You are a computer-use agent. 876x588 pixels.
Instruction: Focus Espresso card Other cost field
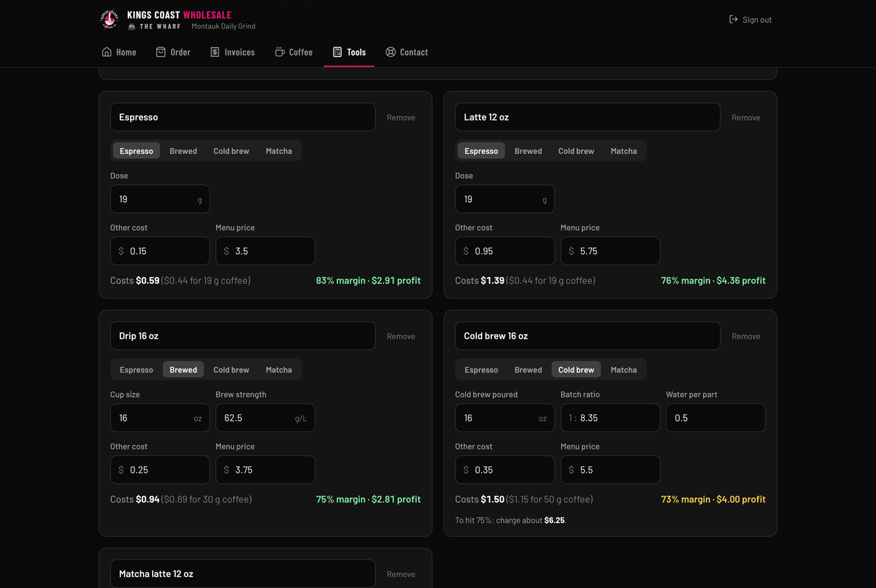pyautogui.click(x=160, y=251)
